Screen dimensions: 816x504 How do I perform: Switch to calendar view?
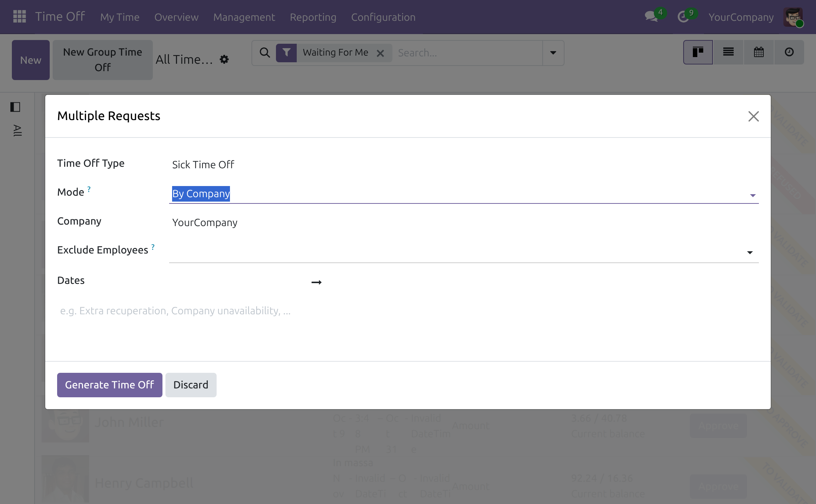coord(759,52)
